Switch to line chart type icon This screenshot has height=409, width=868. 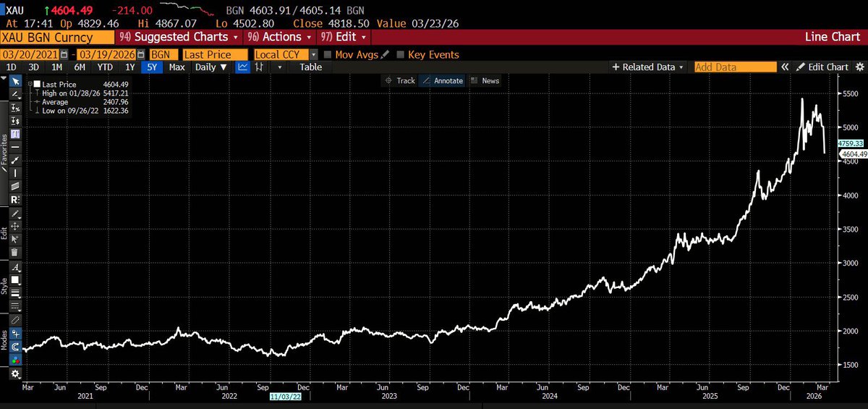[244, 67]
